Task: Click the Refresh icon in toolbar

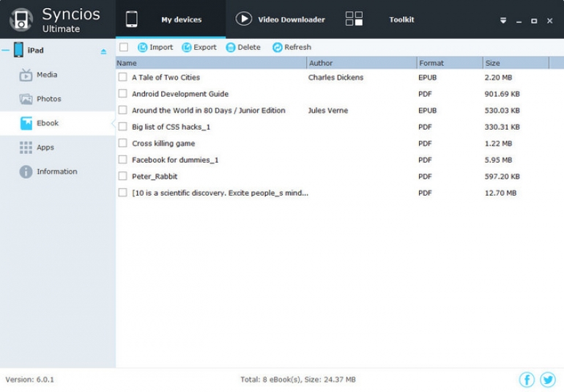Action: pyautogui.click(x=278, y=48)
